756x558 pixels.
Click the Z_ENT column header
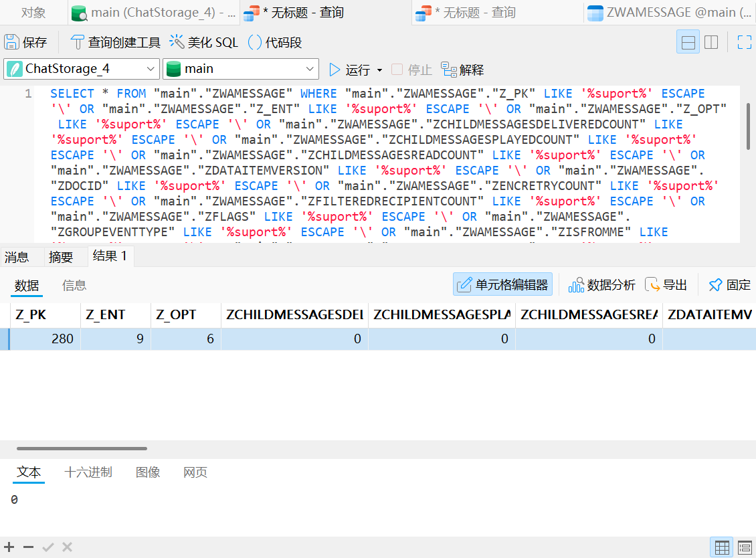pos(116,315)
